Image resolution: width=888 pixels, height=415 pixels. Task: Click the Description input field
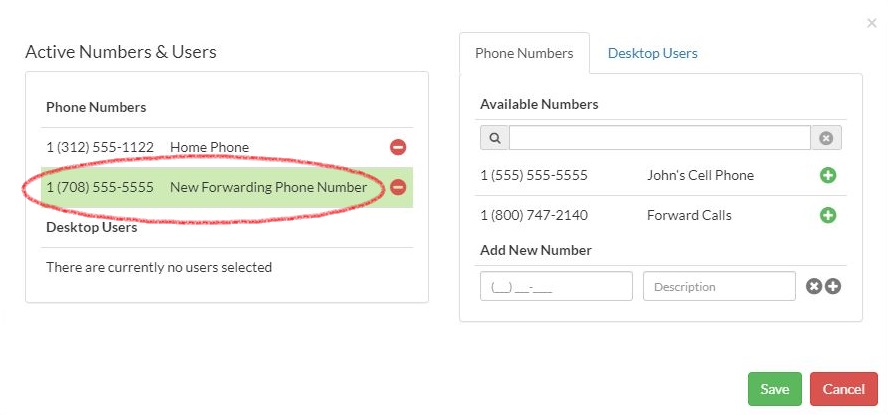[719, 286]
